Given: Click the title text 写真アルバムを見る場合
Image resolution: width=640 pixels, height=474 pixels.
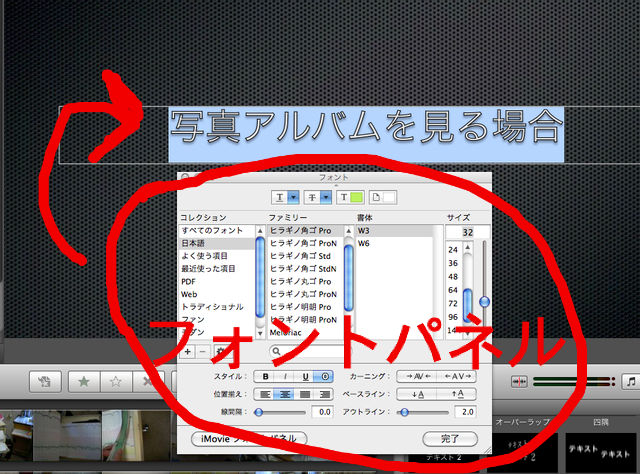Looking at the screenshot, I should pyautogui.click(x=366, y=127).
